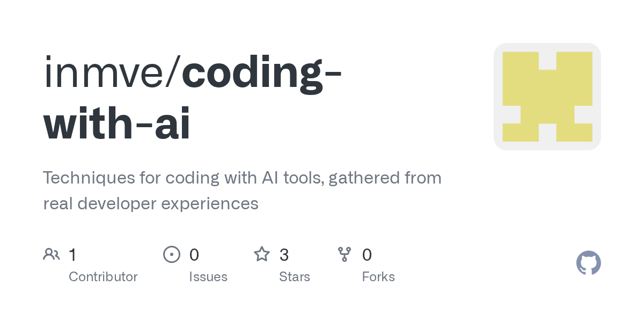The width and height of the screenshot is (644, 322).
Task: Click the repository description text
Action: [x=242, y=191]
